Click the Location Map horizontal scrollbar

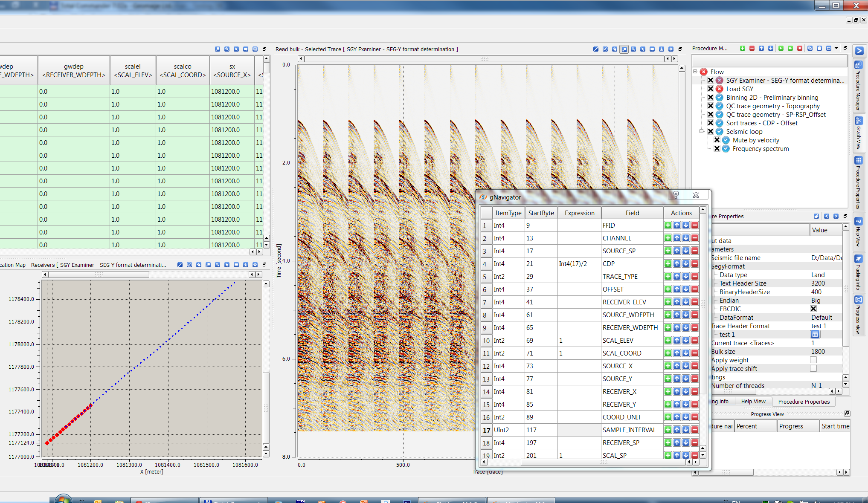tap(99, 275)
